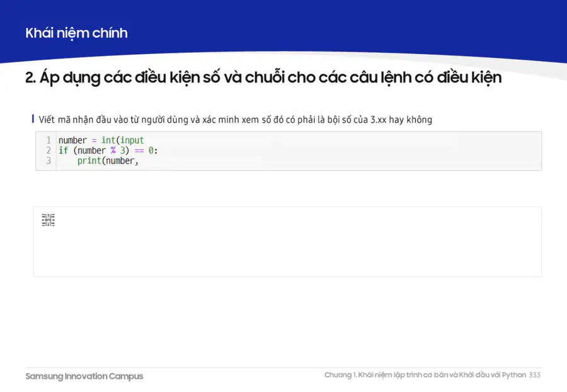This screenshot has width=567, height=392.
Task: Click line number 1 in code gutter
Action: (x=49, y=140)
